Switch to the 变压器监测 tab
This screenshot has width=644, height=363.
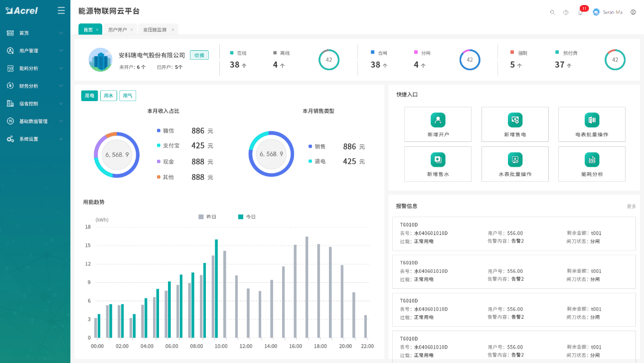(155, 29)
